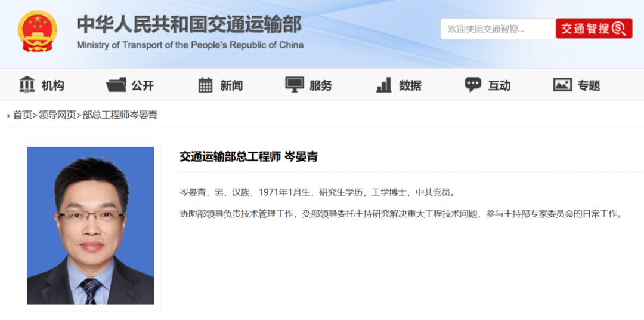Click the magnifier icon in the red search button
Image resolution: width=644 pixels, height=320 pixels.
tap(618, 29)
